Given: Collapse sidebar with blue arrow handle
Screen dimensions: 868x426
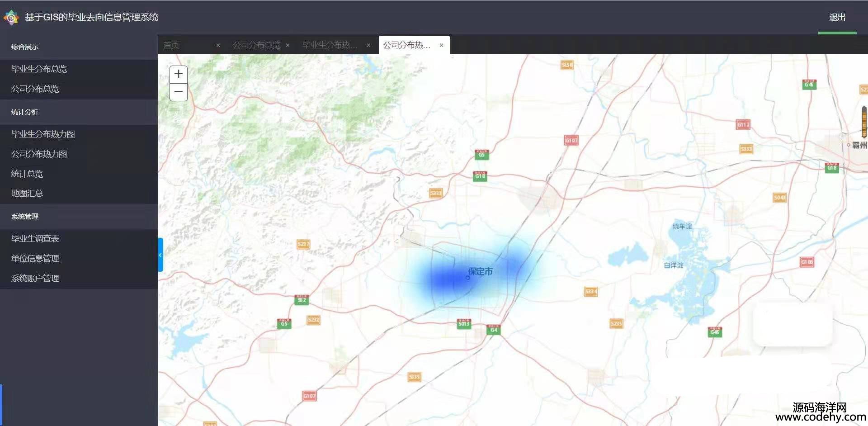Looking at the screenshot, I should coord(160,255).
